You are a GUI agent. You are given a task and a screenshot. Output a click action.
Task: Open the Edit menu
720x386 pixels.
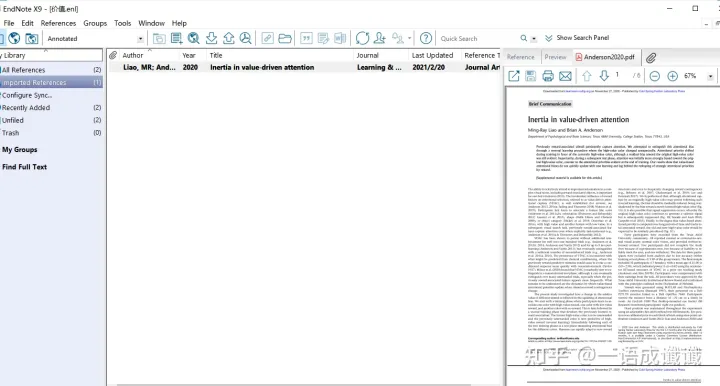click(x=27, y=23)
